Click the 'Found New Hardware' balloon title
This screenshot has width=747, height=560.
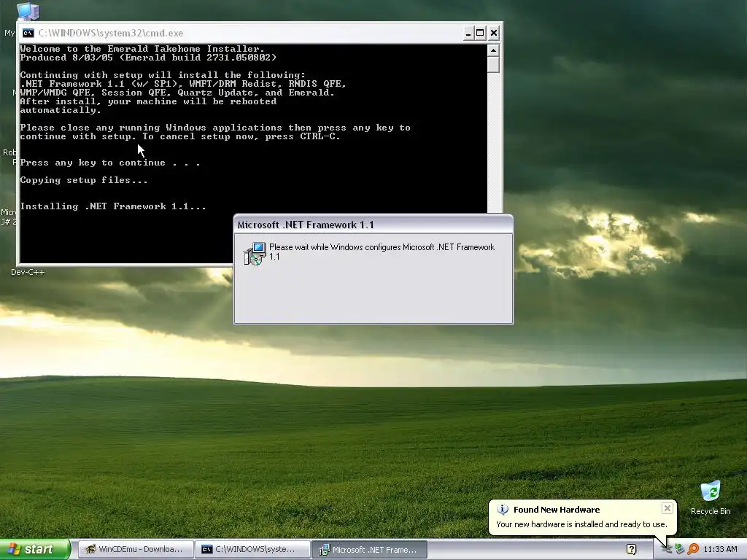[557, 510]
